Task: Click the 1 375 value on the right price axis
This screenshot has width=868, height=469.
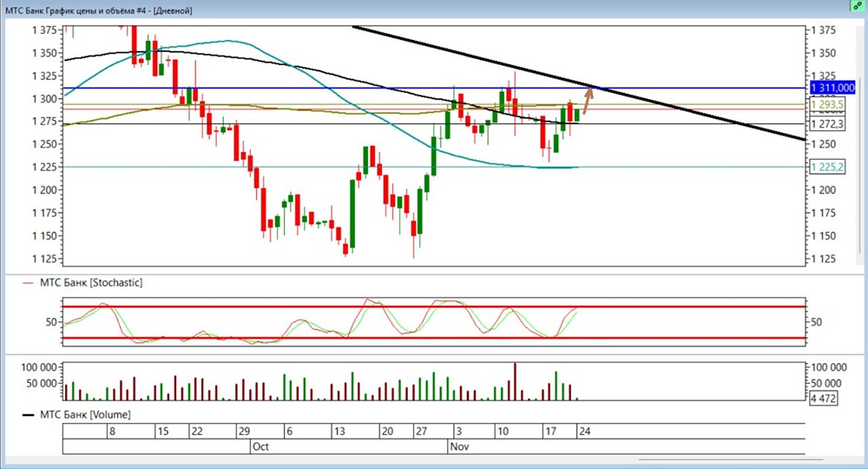Action: pyautogui.click(x=824, y=30)
